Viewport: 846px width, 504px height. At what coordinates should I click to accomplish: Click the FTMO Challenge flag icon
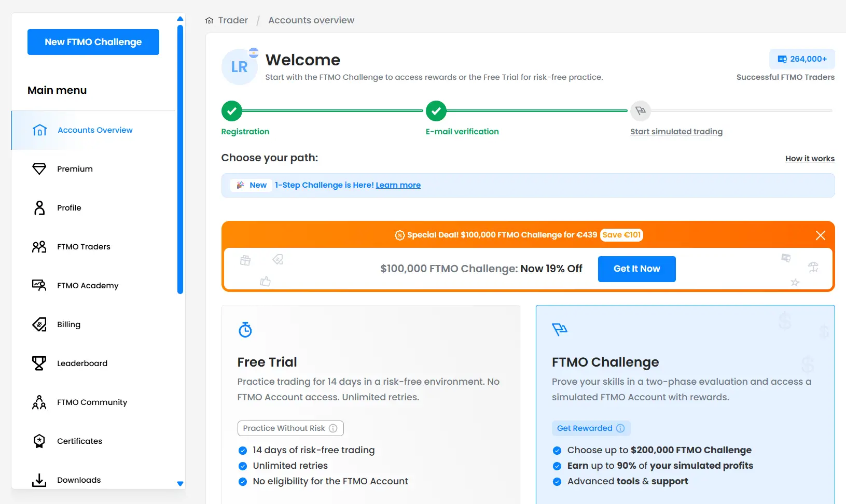coord(560,329)
